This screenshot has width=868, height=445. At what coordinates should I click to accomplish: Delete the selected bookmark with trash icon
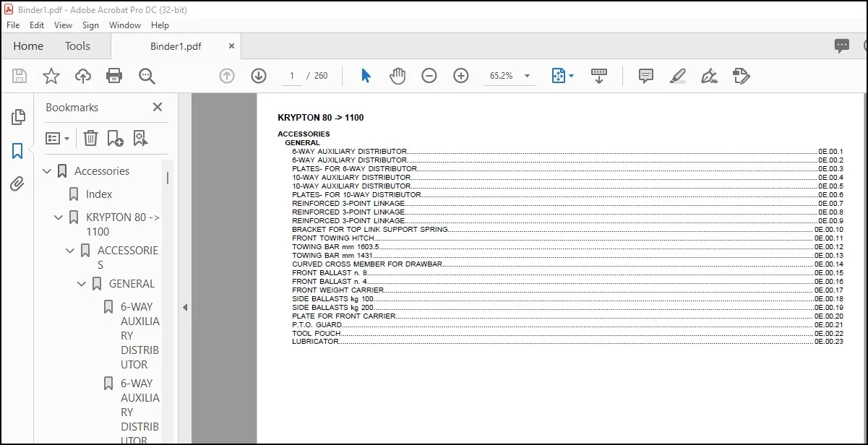[90, 138]
